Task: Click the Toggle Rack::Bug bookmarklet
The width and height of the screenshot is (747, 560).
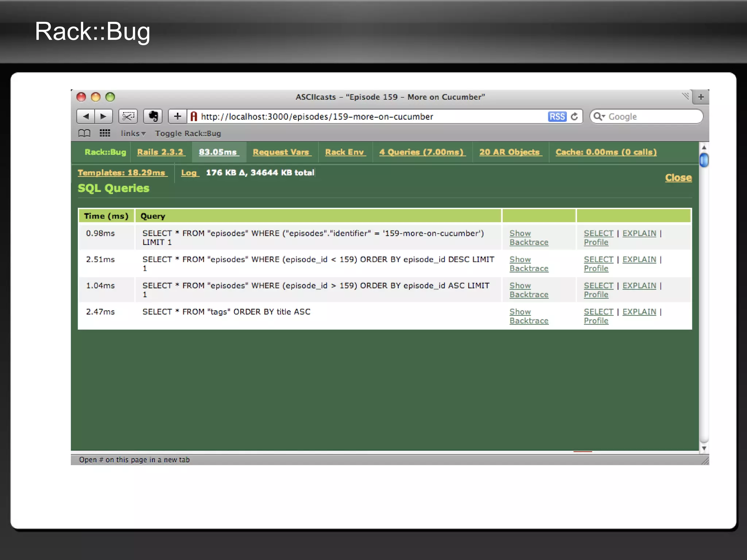Action: point(188,133)
